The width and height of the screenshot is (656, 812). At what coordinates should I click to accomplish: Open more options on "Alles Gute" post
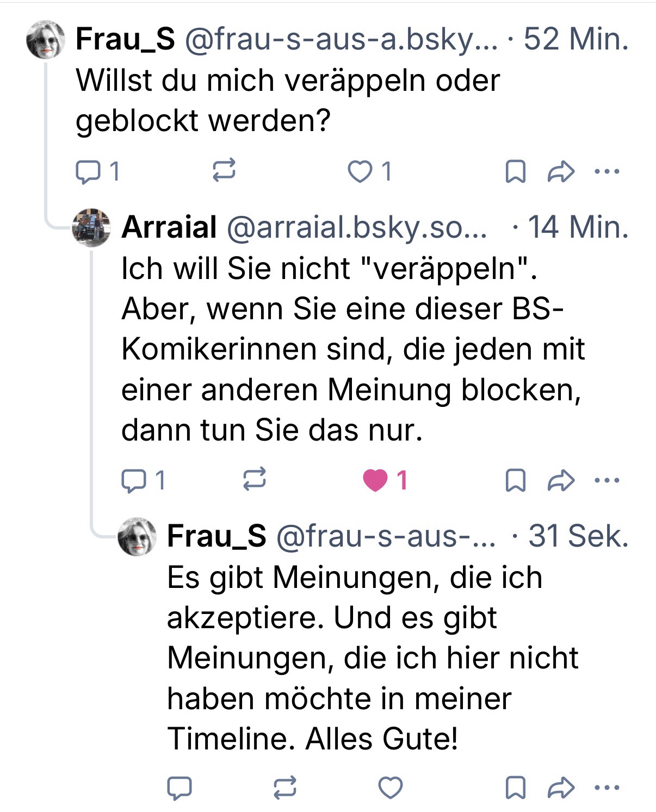pos(607,788)
